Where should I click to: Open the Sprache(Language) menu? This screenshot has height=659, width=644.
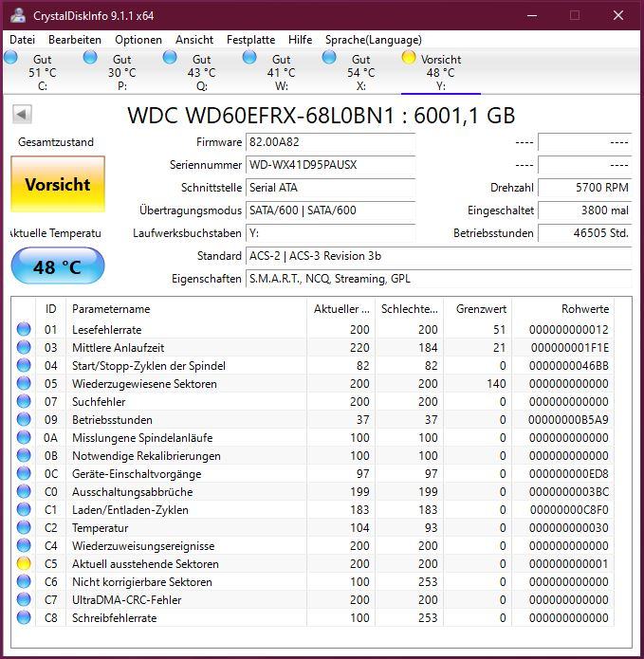pos(374,40)
